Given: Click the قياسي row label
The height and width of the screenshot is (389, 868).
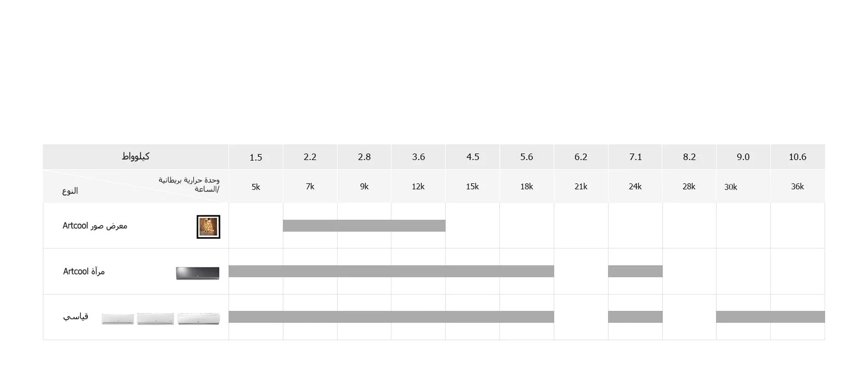Looking at the screenshot, I should coord(75,317).
